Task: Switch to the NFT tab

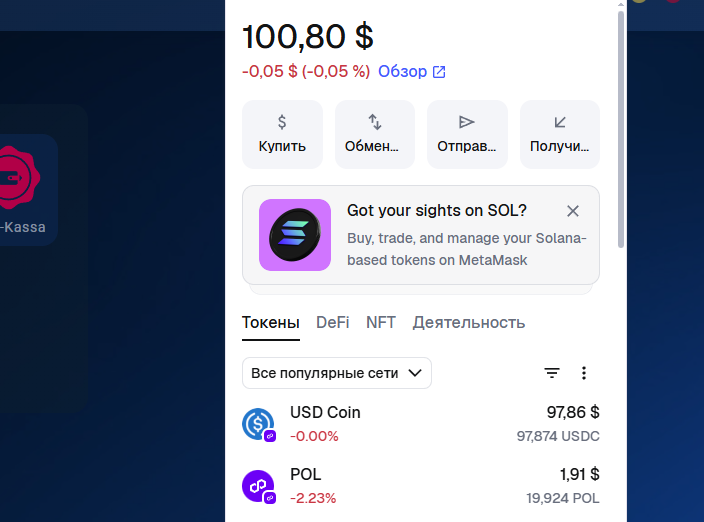Action: tap(381, 323)
